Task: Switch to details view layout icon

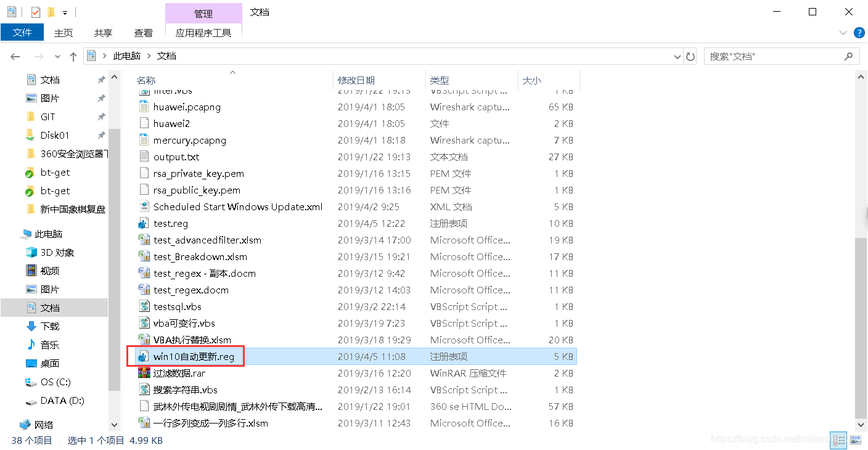Action: coord(839,440)
